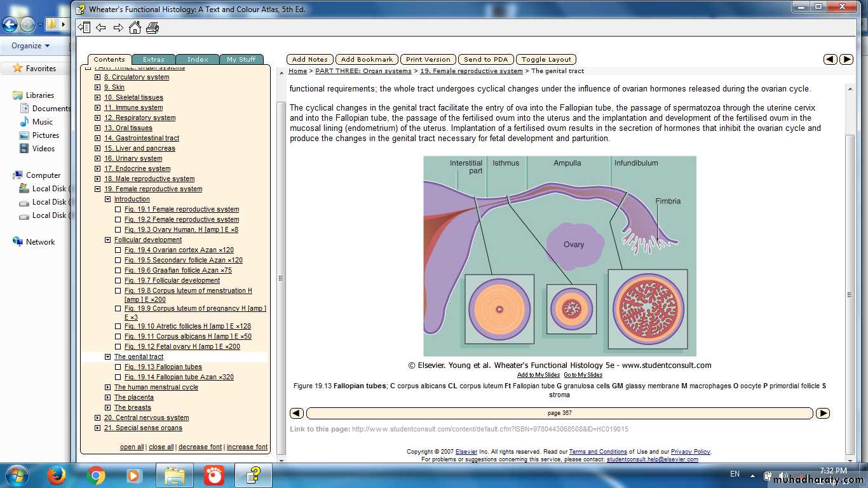Viewport: 868px width, 488px height.
Task: Click the Fallopian tubes diagram image
Action: (560, 256)
